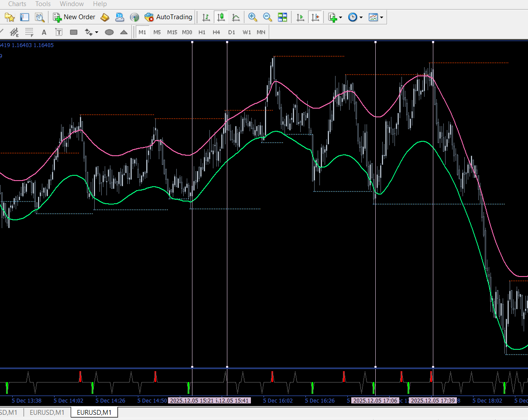Open the Window menu

72,4
